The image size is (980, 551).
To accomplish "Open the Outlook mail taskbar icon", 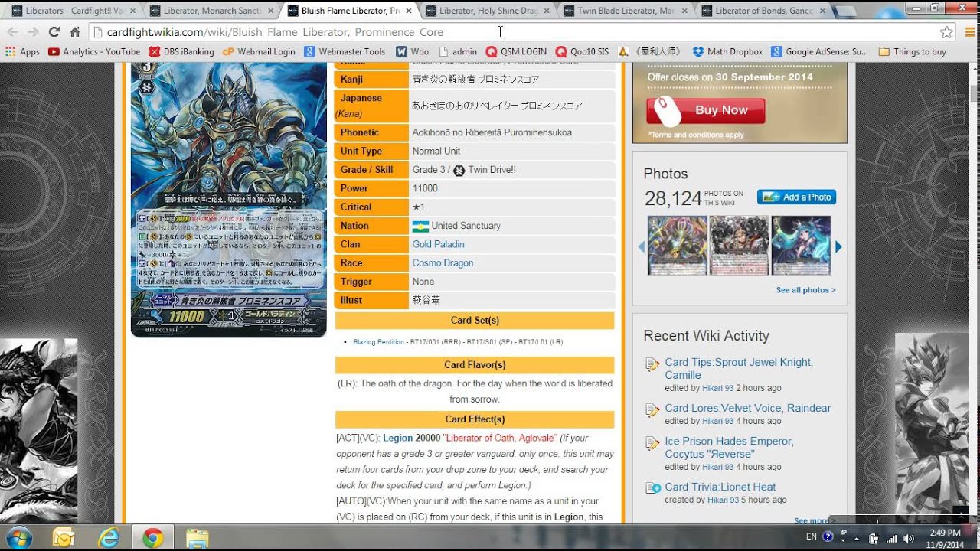I will click(63, 537).
